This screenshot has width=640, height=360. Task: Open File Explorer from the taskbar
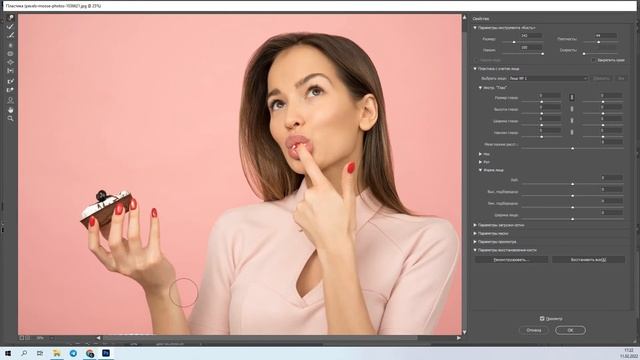tap(57, 353)
